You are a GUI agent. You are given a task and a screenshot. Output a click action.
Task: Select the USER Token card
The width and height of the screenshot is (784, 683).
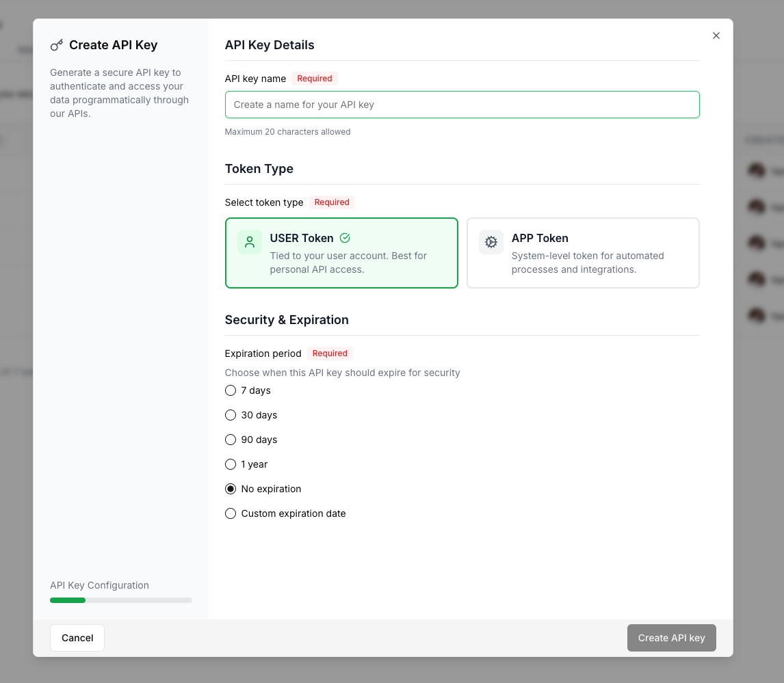(x=341, y=253)
